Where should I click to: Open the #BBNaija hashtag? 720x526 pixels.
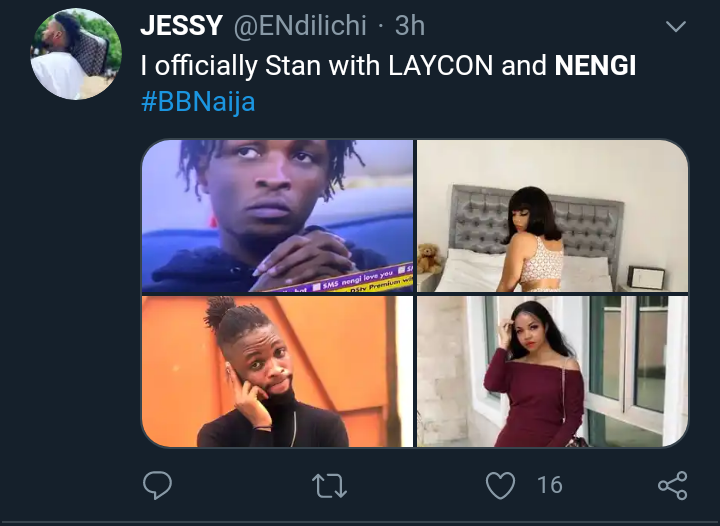(198, 101)
